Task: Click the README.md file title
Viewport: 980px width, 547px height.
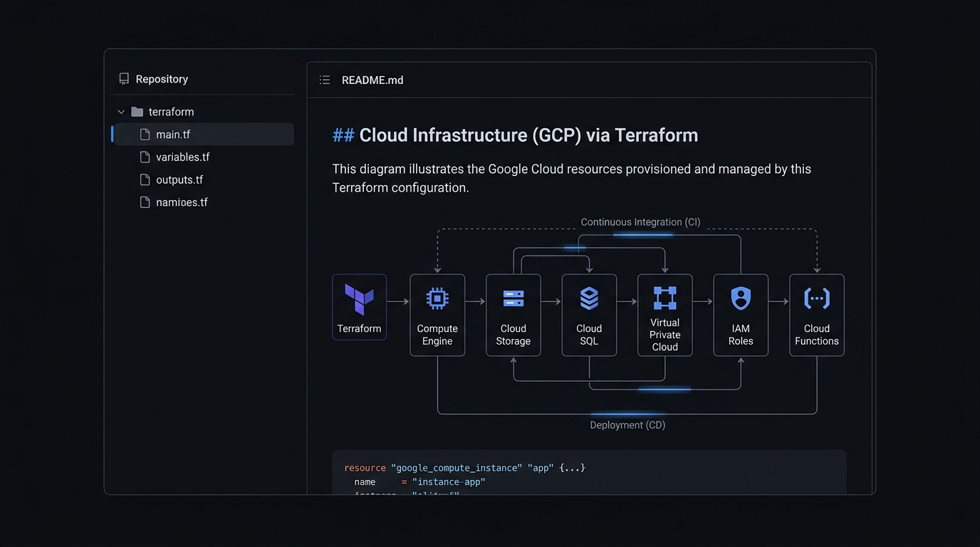Action: coord(372,80)
